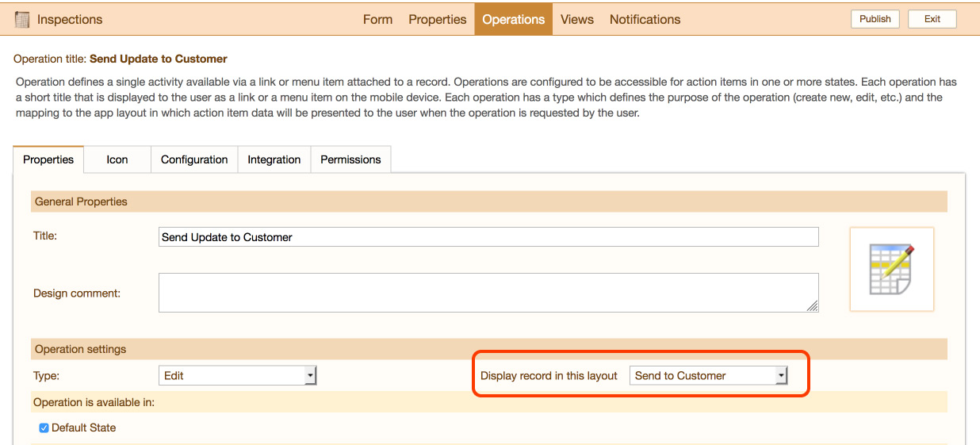The height and width of the screenshot is (445, 980).
Task: Switch to the Icon sub-tab
Action: [x=117, y=159]
